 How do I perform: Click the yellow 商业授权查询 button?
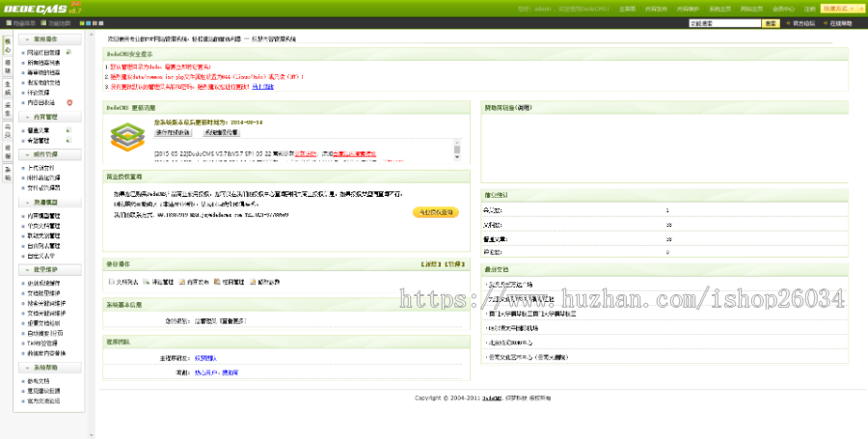(x=436, y=212)
